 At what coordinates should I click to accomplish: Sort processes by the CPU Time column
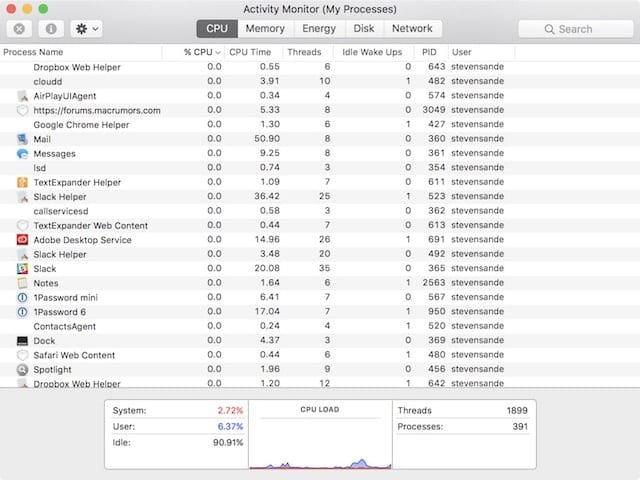[250, 52]
